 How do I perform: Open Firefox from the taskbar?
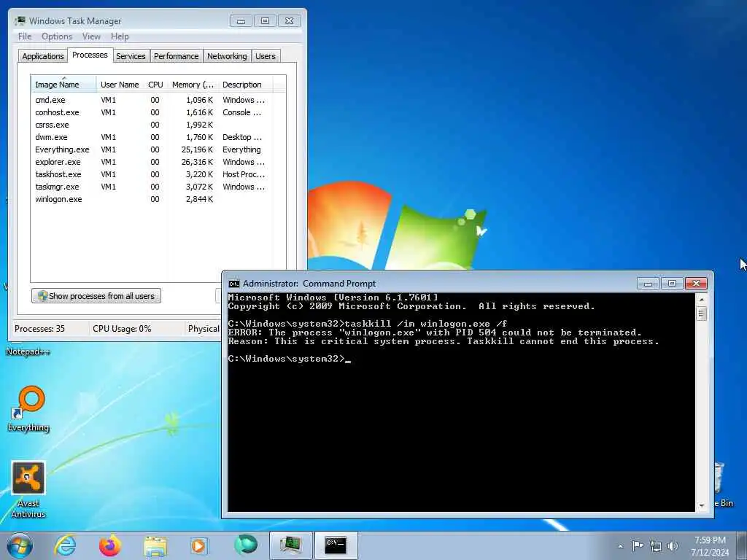tap(110, 545)
